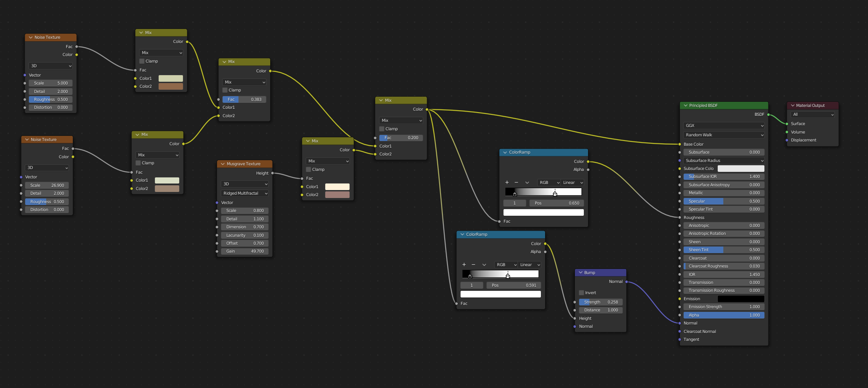Click the Specular slider in Principled BSDF
This screenshot has width=868, height=388.
coord(724,201)
